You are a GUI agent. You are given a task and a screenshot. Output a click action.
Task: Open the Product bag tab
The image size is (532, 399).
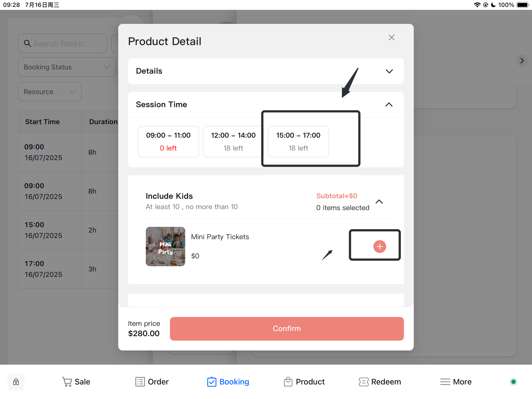tap(304, 382)
